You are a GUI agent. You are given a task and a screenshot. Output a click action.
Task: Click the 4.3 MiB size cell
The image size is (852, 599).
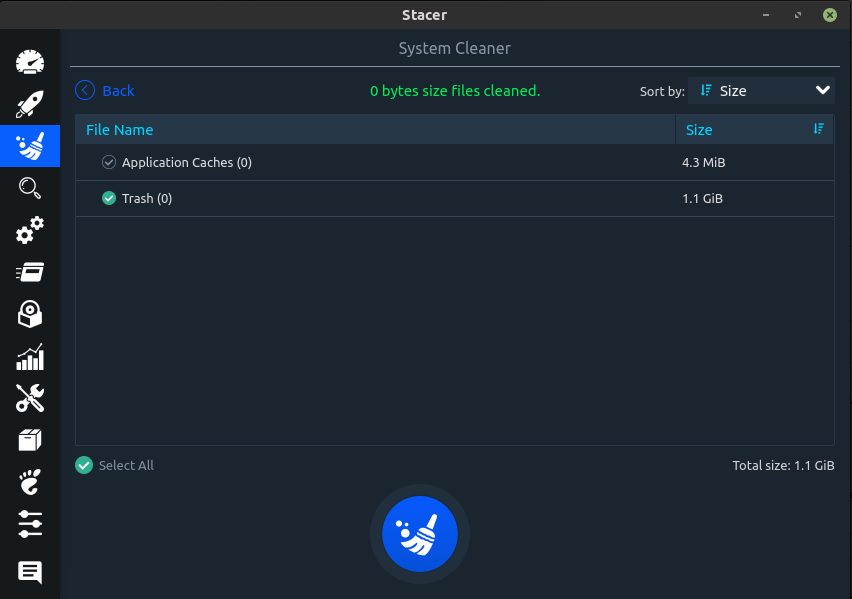tap(703, 162)
